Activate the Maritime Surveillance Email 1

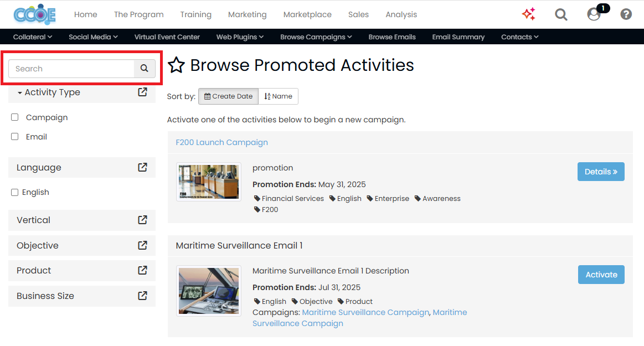pos(601,274)
